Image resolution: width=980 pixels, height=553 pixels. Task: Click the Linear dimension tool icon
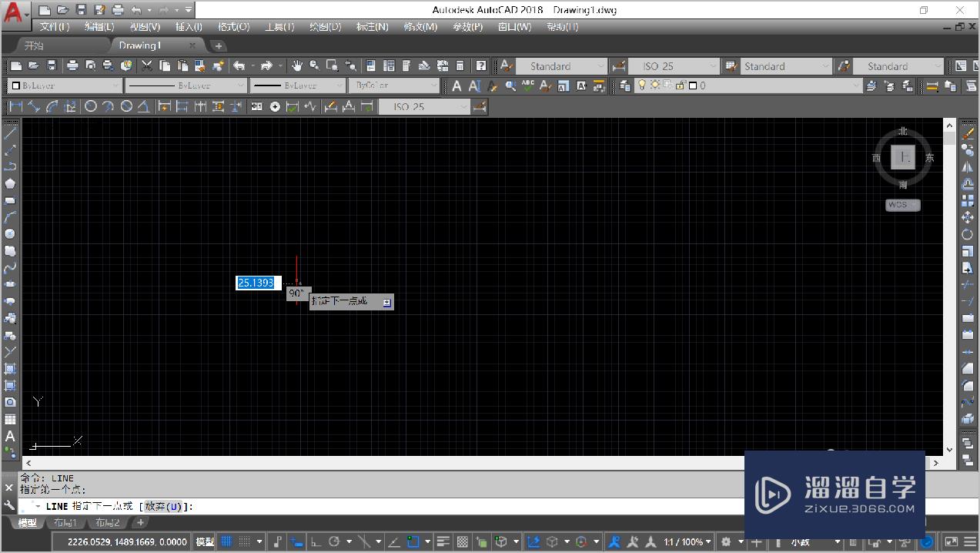[x=15, y=106]
